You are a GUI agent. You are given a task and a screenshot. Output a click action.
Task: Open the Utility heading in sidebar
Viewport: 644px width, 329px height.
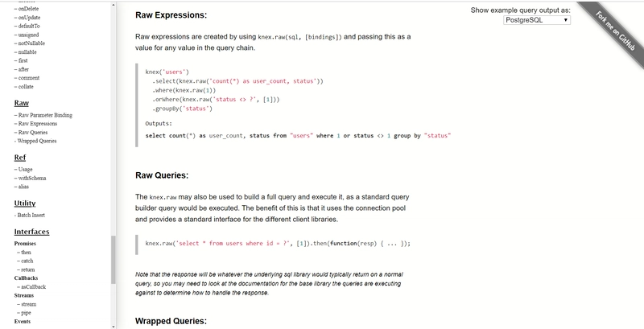coord(25,203)
